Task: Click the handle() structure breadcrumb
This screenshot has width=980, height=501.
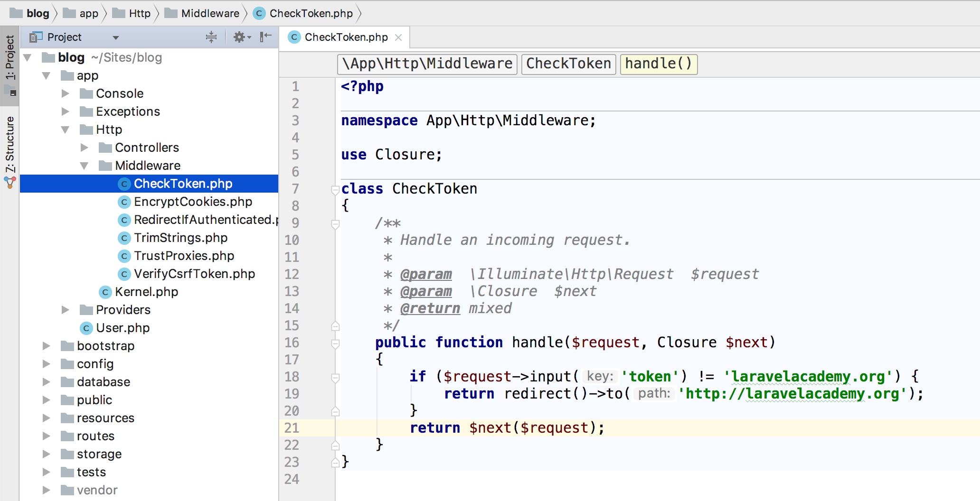Action: click(659, 64)
